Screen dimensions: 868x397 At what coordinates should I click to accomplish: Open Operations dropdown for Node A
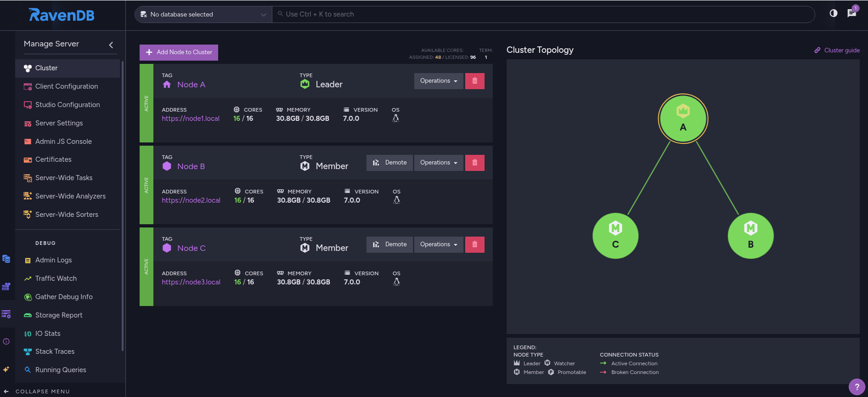tap(439, 81)
